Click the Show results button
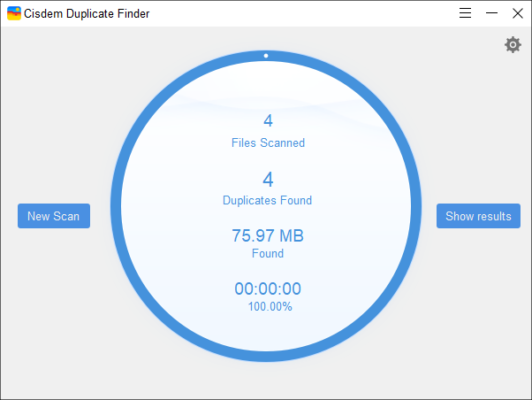 478,216
